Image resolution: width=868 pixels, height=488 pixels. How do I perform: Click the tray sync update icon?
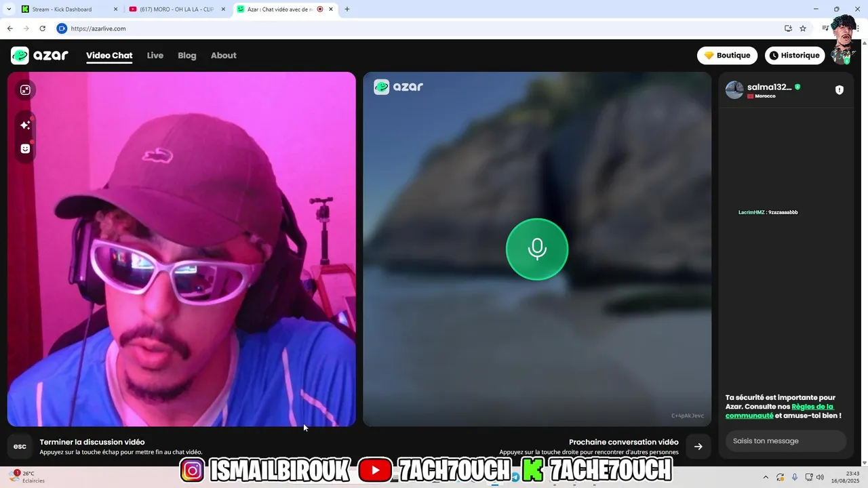(781, 477)
